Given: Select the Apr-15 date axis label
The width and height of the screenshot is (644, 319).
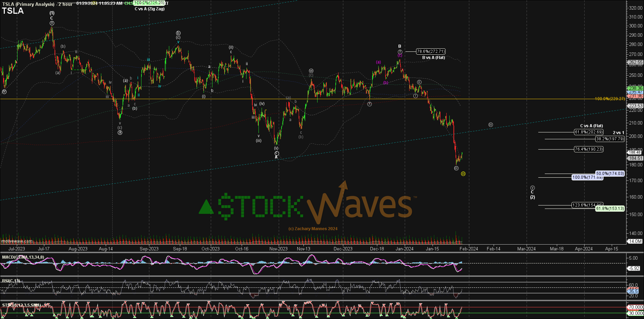Looking at the screenshot, I should coord(612,249).
